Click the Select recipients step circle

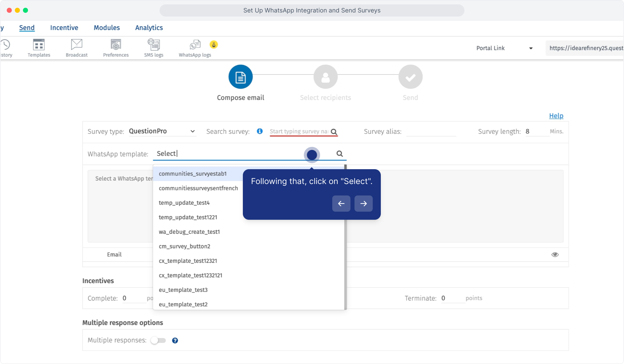(x=325, y=77)
